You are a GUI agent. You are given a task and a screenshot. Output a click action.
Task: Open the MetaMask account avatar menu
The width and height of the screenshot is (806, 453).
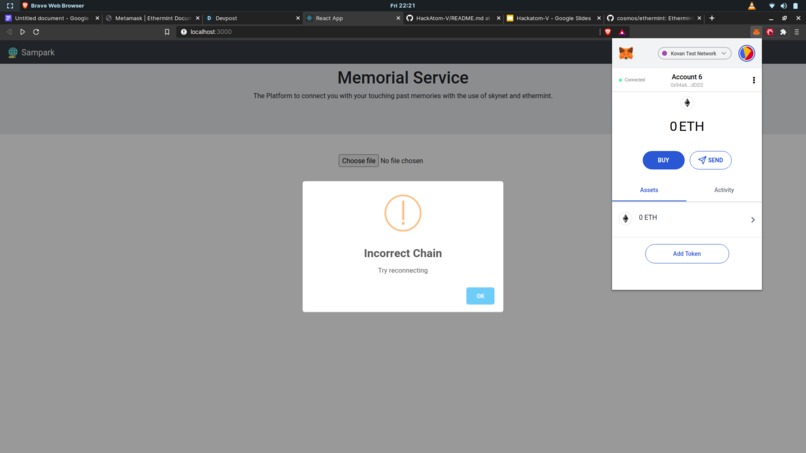pos(746,53)
